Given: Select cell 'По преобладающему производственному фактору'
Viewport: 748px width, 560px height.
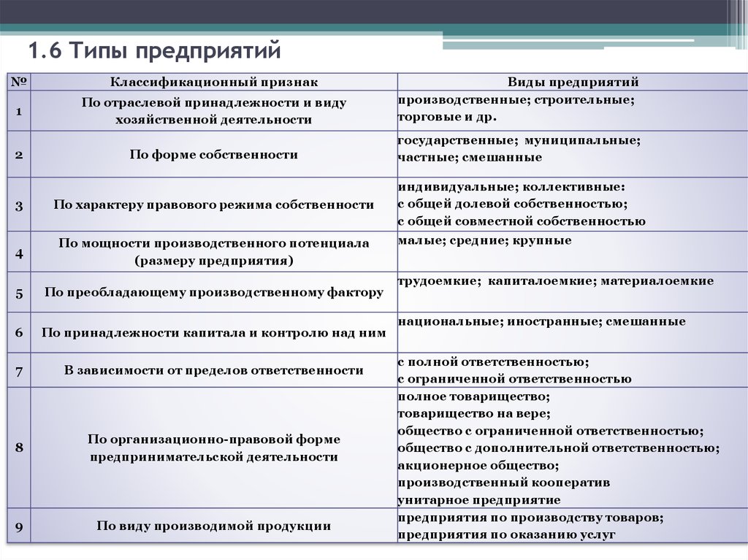Looking at the screenshot, I should (x=214, y=292).
